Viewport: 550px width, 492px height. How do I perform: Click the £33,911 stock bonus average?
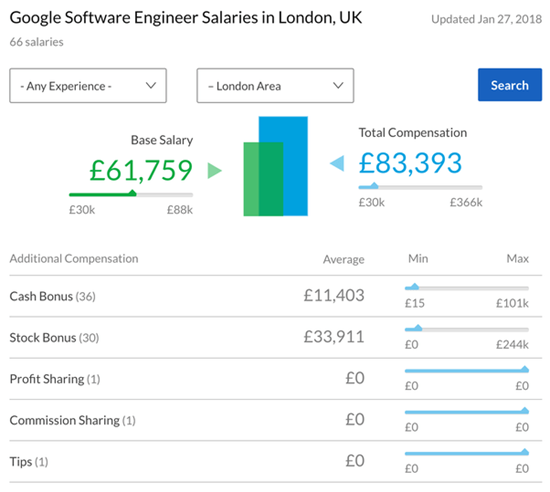coord(334,337)
